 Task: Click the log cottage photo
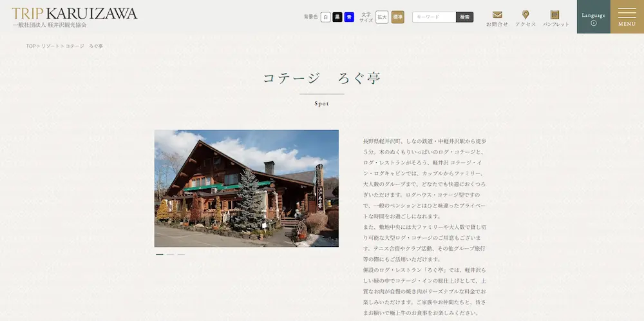246,188
